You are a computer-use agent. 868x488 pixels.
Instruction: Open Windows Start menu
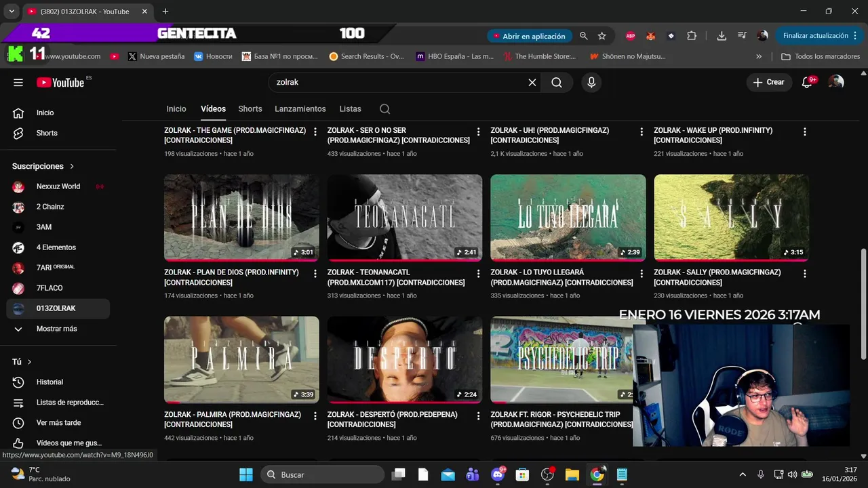point(246,474)
